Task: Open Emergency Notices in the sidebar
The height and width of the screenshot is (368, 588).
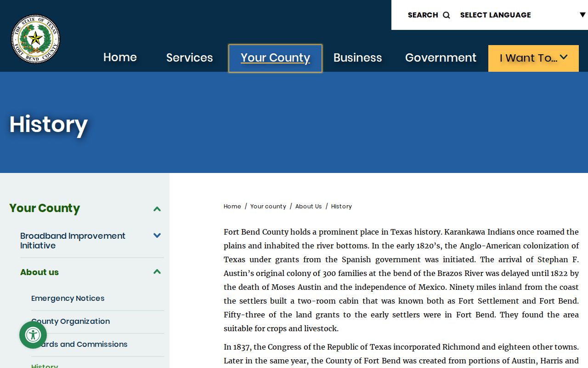Action: [x=68, y=299]
